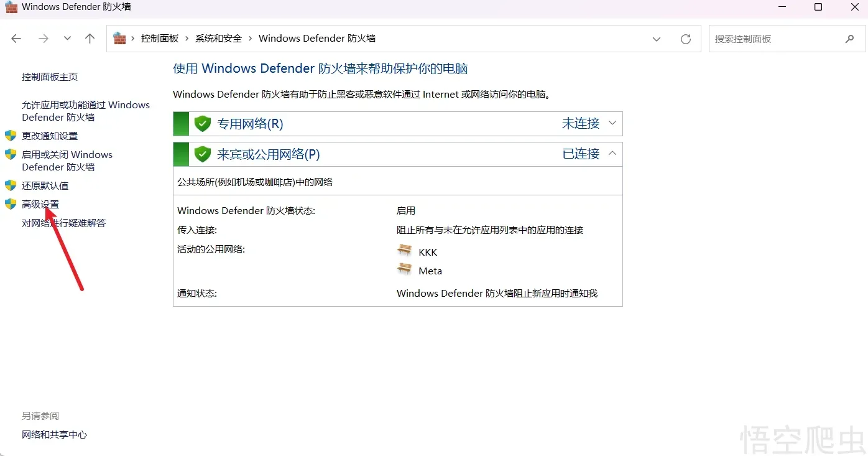Open 启用或关闭 Windows Defender 防火墙 link
Image resolution: width=868 pixels, height=456 pixels.
pyautogui.click(x=67, y=161)
